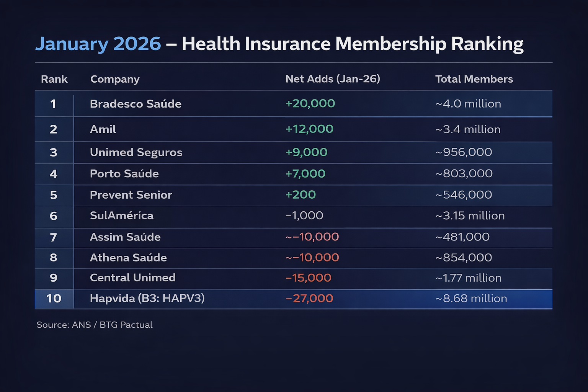
Task: Click the "Rank" column header
Action: tap(54, 79)
